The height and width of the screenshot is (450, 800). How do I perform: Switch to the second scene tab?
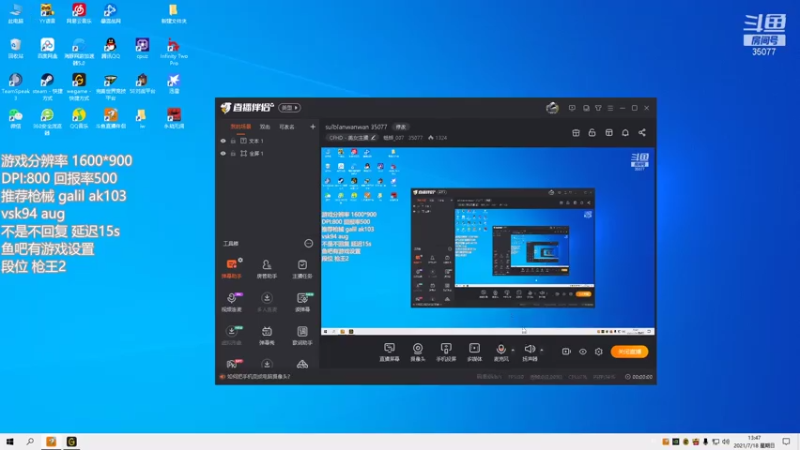[265, 127]
